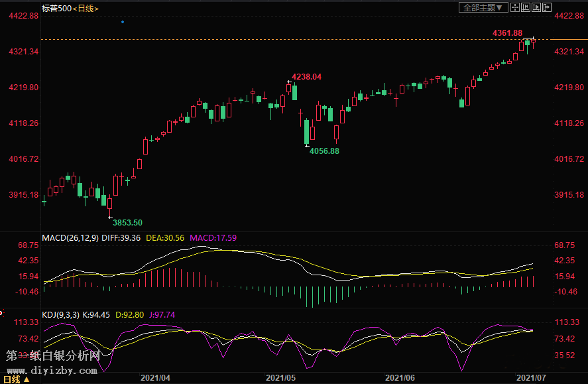Viewport: 588px width, 384px height.
Task: Click the 2021/06 date on time axis
Action: (400, 377)
